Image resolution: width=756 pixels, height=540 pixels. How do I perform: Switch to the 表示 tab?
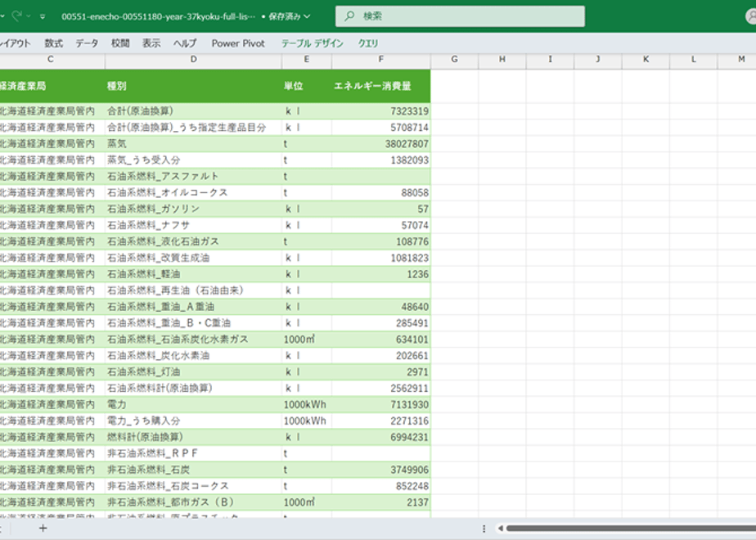151,43
